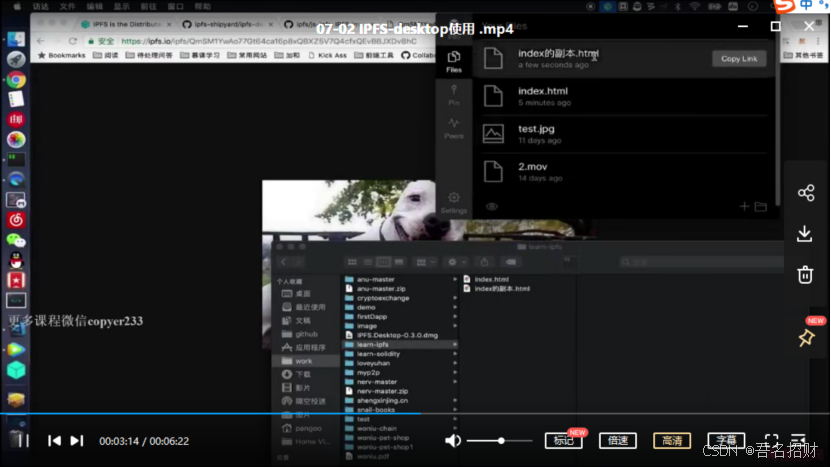
Task: Click the plus icon to add a file
Action: click(x=744, y=206)
